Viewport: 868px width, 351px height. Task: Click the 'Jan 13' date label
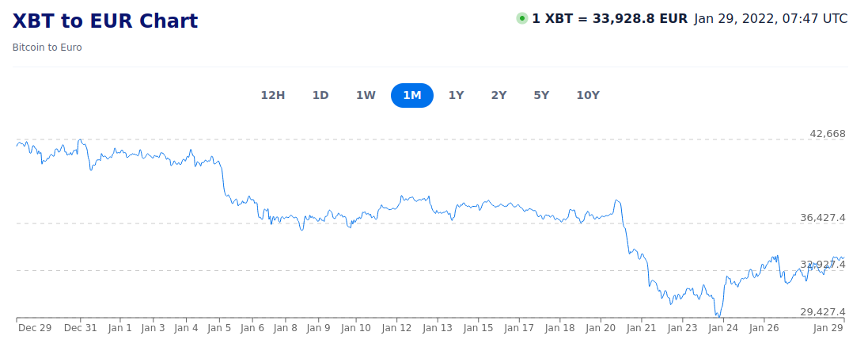[x=438, y=328]
